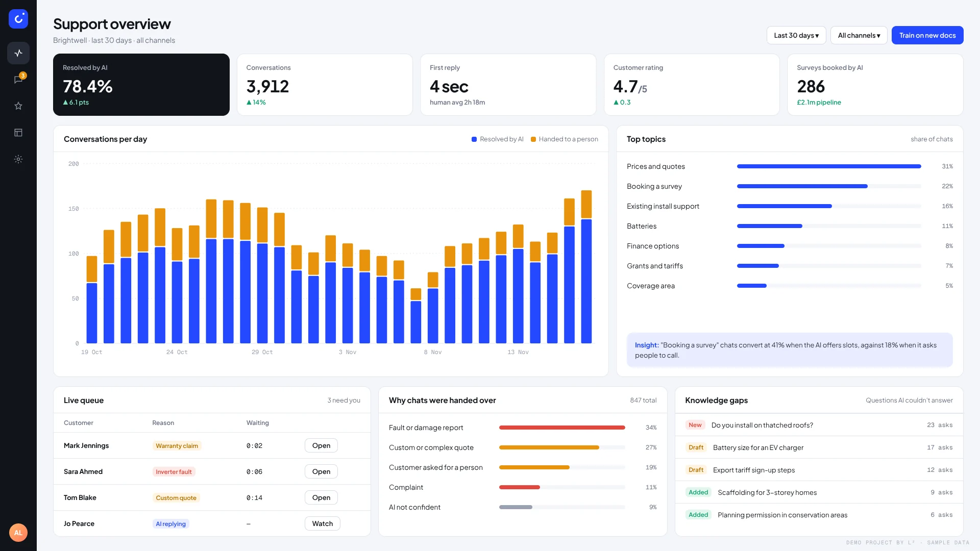Click the Custom or complex quote reason
The width and height of the screenshot is (980, 551).
point(523,447)
